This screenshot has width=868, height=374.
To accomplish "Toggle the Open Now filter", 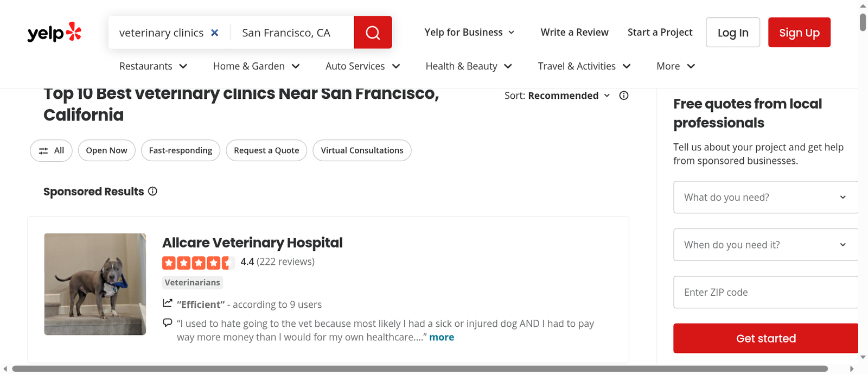I will [x=106, y=150].
